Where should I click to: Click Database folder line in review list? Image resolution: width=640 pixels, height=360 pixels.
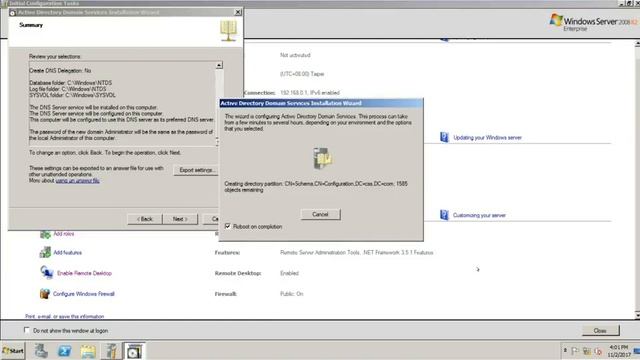click(71, 83)
